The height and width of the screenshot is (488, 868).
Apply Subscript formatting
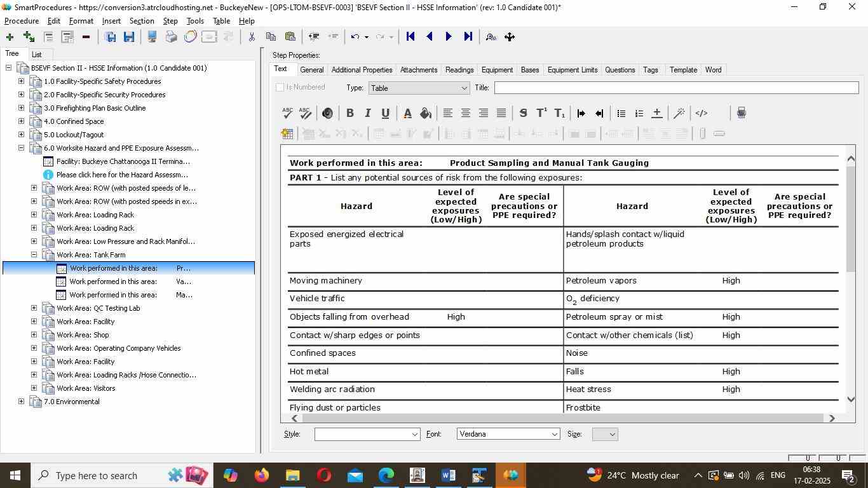pyautogui.click(x=560, y=113)
